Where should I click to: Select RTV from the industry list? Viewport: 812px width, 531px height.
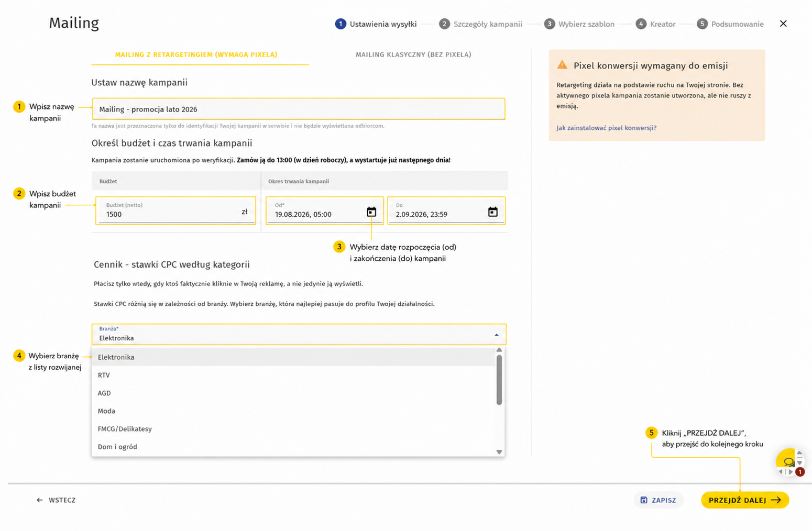[293, 375]
